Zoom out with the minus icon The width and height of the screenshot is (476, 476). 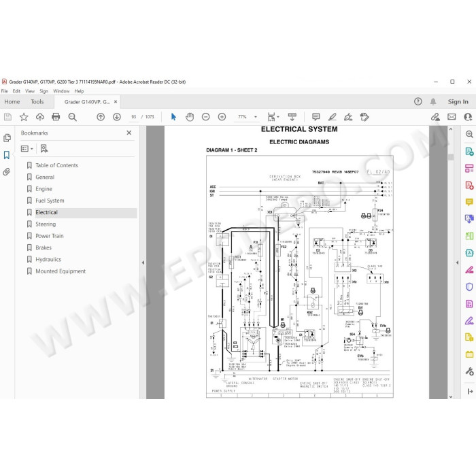pyautogui.click(x=206, y=117)
